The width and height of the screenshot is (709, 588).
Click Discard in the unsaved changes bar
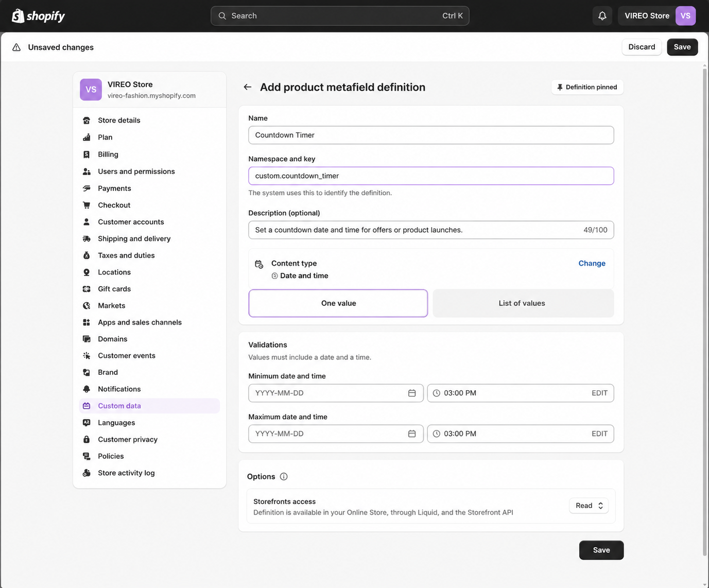[642, 47]
